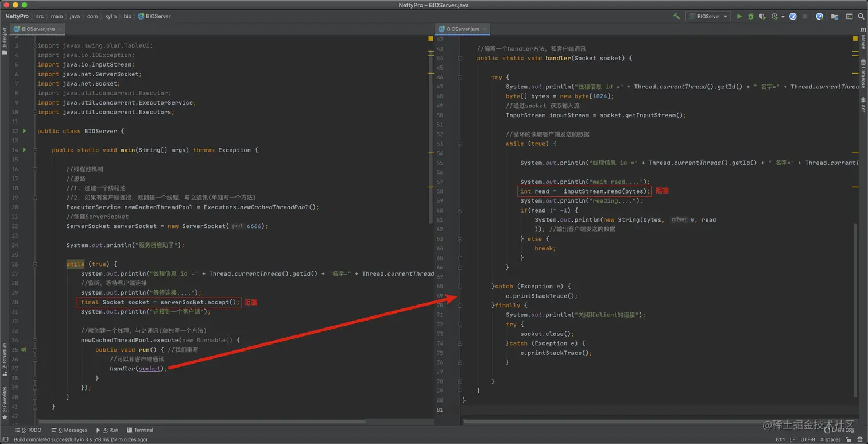Click the Run Anything console icon
Viewport: 868px width, 444px height.
pos(850,17)
